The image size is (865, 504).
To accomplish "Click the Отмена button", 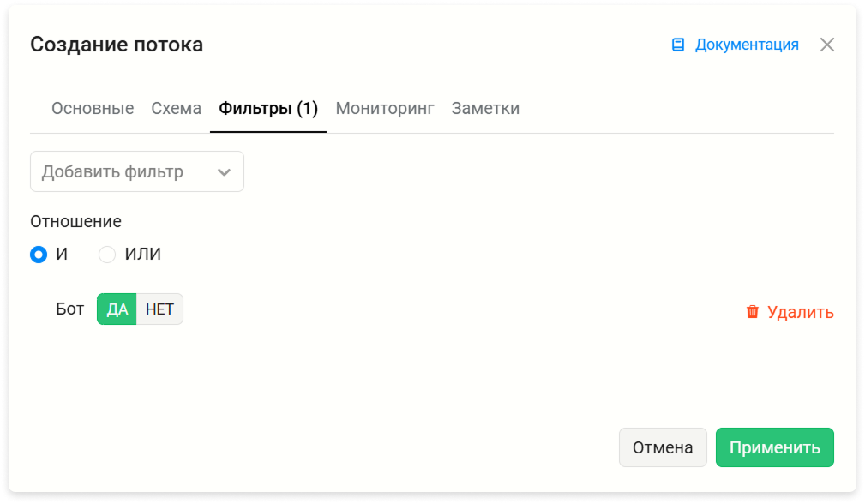I will click(663, 447).
